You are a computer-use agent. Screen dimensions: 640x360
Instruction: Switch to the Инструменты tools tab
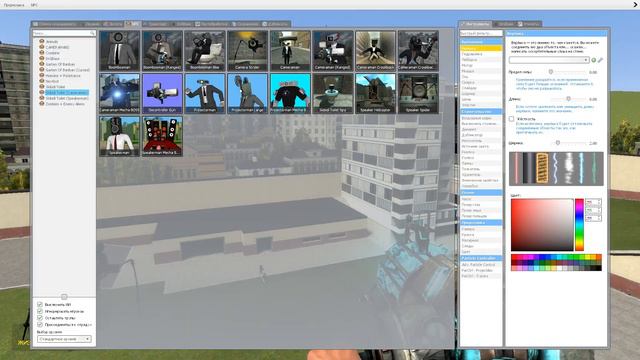coord(475,24)
